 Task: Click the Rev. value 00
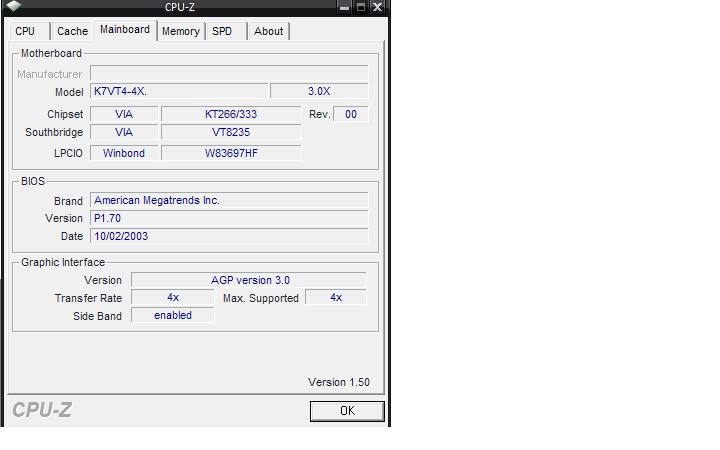coord(351,114)
